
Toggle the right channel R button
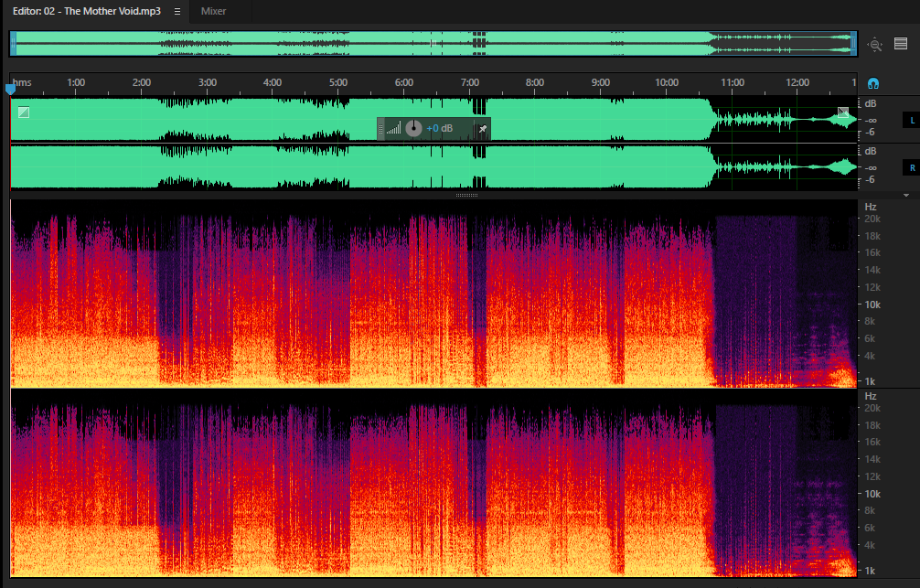click(x=912, y=168)
